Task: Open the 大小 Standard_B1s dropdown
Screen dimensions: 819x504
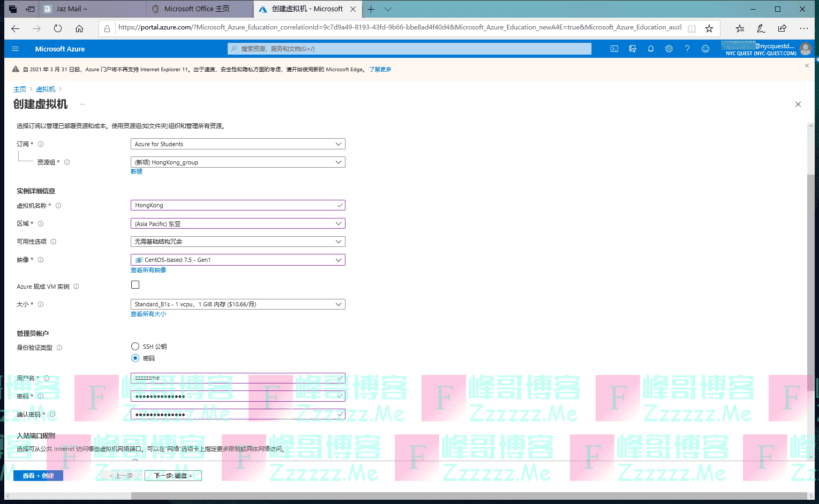Action: [238, 304]
